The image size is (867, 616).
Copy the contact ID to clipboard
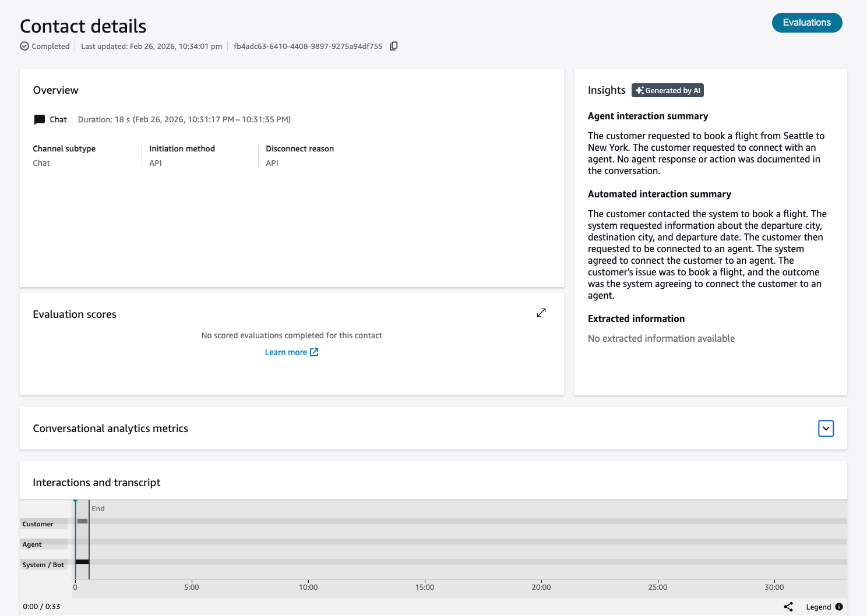pos(394,46)
